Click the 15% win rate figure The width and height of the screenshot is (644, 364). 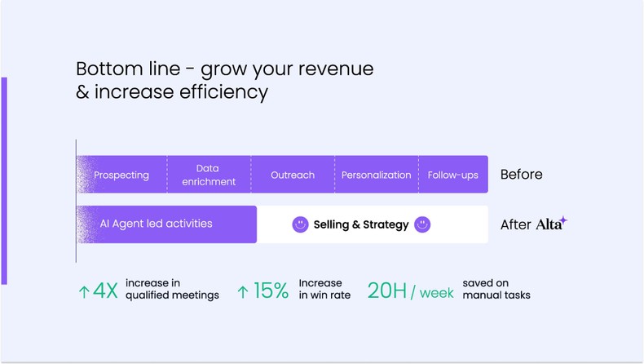coord(269,290)
